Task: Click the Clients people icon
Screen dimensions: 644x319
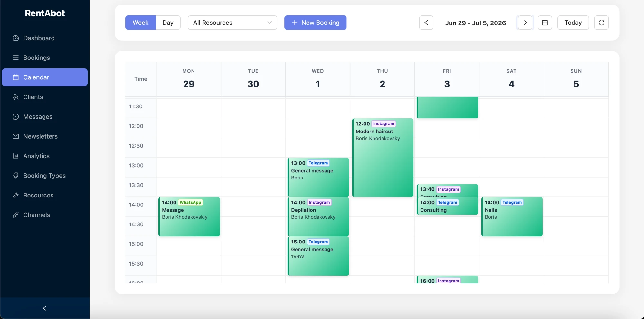Action: 15,97
